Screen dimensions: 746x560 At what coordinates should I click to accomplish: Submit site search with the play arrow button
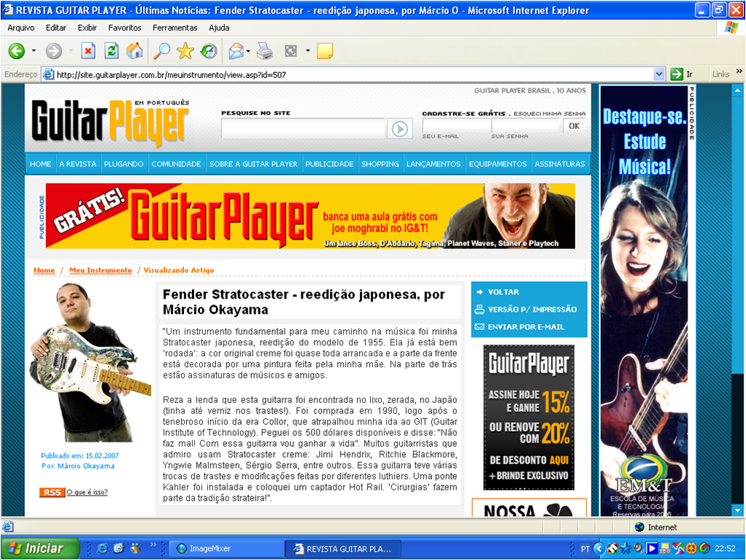point(400,129)
